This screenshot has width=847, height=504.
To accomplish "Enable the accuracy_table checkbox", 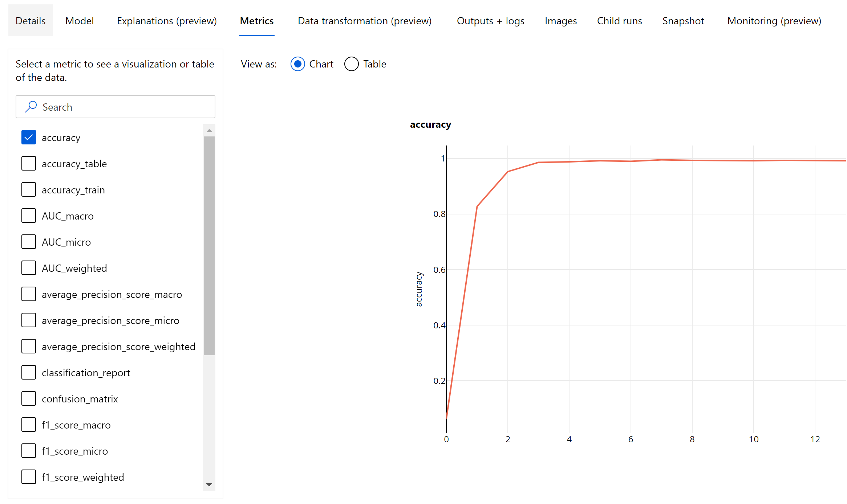I will pyautogui.click(x=28, y=163).
